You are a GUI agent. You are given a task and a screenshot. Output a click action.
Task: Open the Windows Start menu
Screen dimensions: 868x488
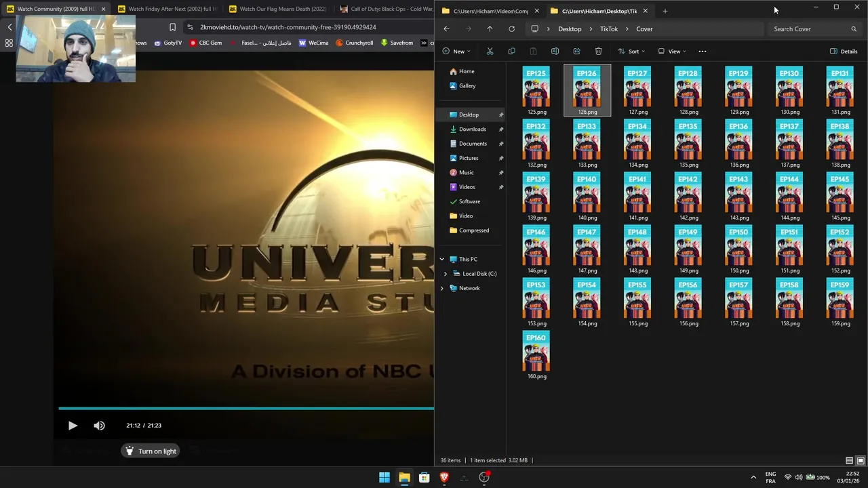click(x=384, y=477)
